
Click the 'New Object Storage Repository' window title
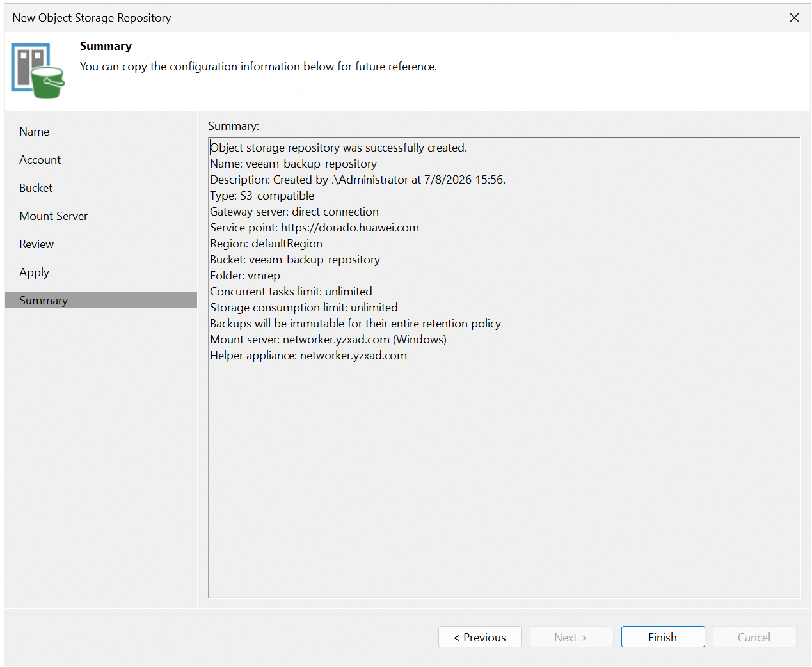coord(92,18)
